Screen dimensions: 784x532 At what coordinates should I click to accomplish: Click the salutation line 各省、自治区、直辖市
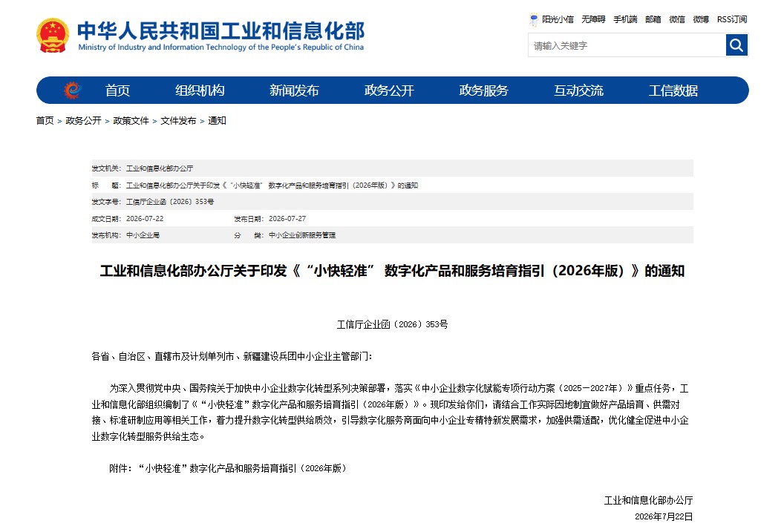(232, 356)
